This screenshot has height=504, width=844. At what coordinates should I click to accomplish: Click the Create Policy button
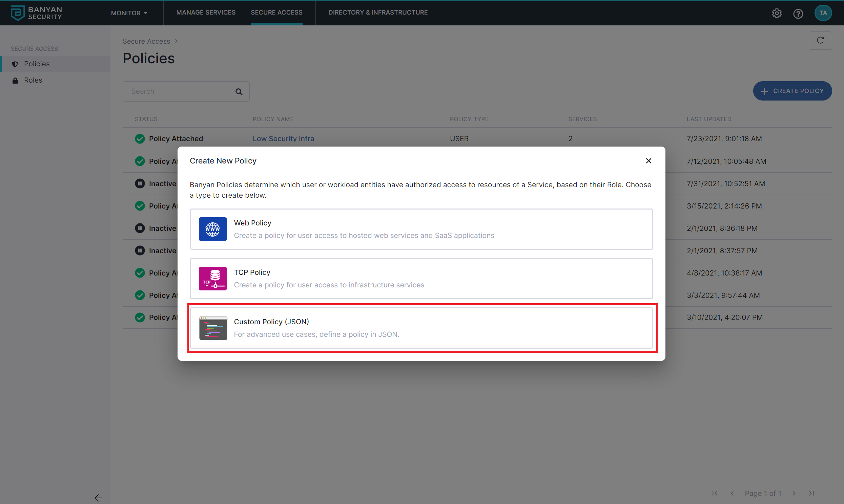pos(792,91)
